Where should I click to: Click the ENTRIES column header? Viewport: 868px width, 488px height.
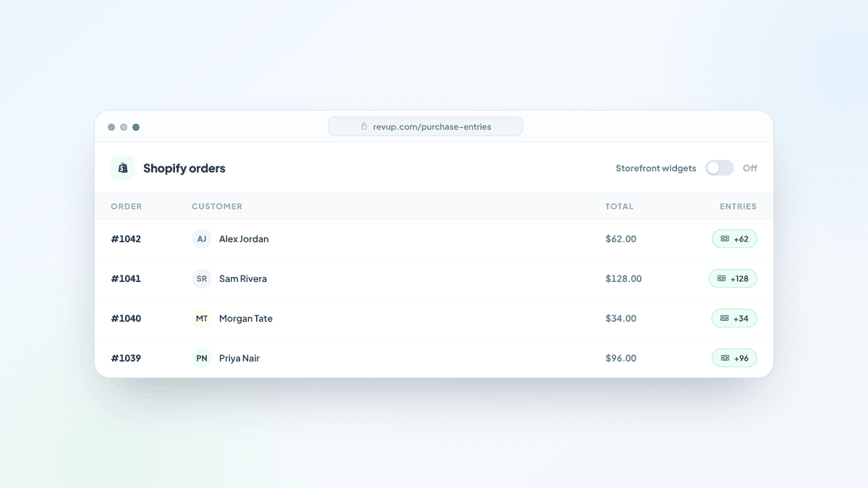point(738,206)
